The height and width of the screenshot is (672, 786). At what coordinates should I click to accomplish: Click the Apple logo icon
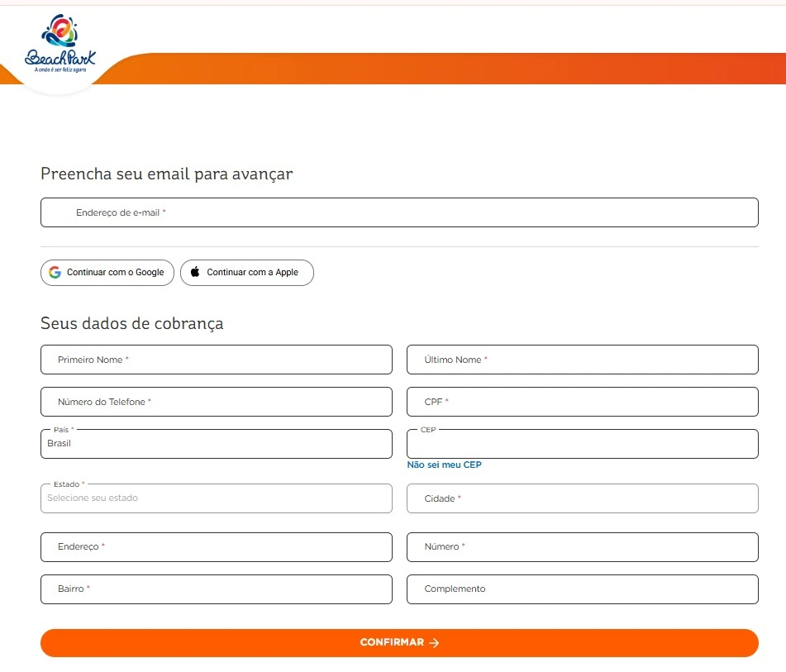click(195, 273)
